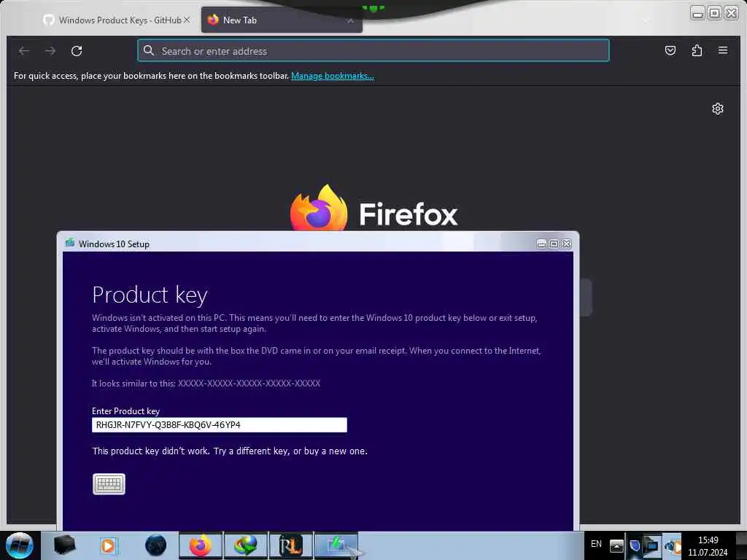The width and height of the screenshot is (747, 560).
Task: Click the sample XXXXX-XXXXX-XXXXX-XXXXX-XXXXX key text
Action: [x=249, y=384]
